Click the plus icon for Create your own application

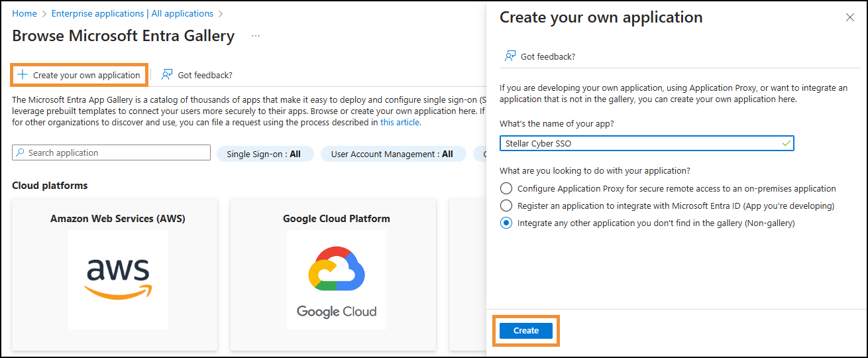point(23,75)
